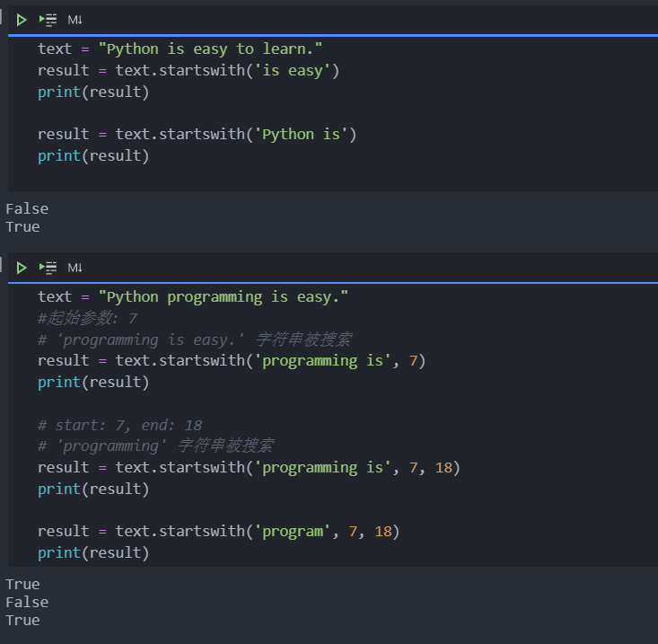Image resolution: width=658 pixels, height=644 pixels.
Task: Click the '# start: 7, end: 18' comment
Action: coord(119,425)
